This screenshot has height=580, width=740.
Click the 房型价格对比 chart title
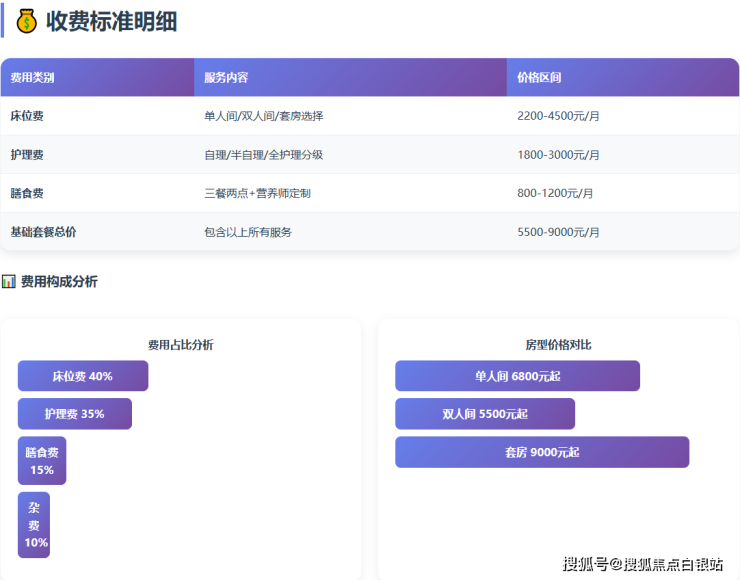(x=558, y=344)
